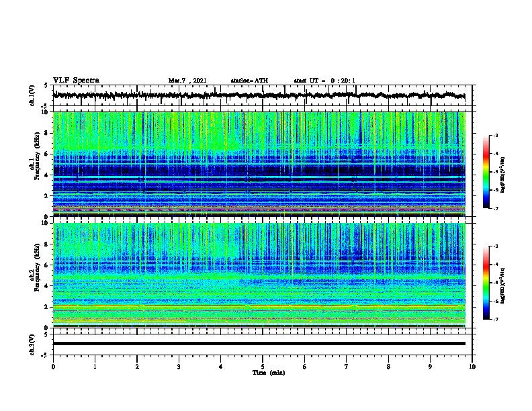Click the ch.2 "Frequency (kHz)" axis label
Screen dimensions: 532x411
[x=38, y=267]
